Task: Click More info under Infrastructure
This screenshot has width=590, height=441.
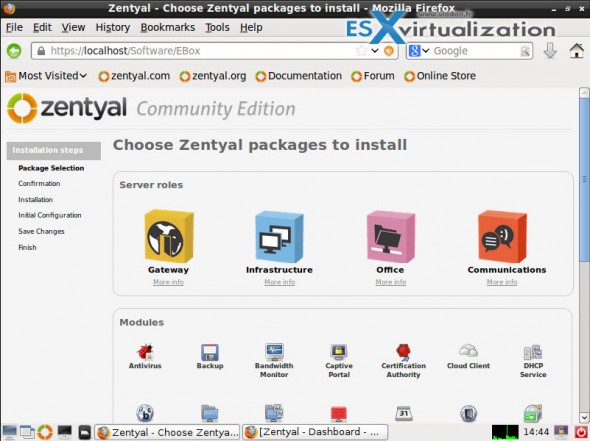Action: coord(280,282)
